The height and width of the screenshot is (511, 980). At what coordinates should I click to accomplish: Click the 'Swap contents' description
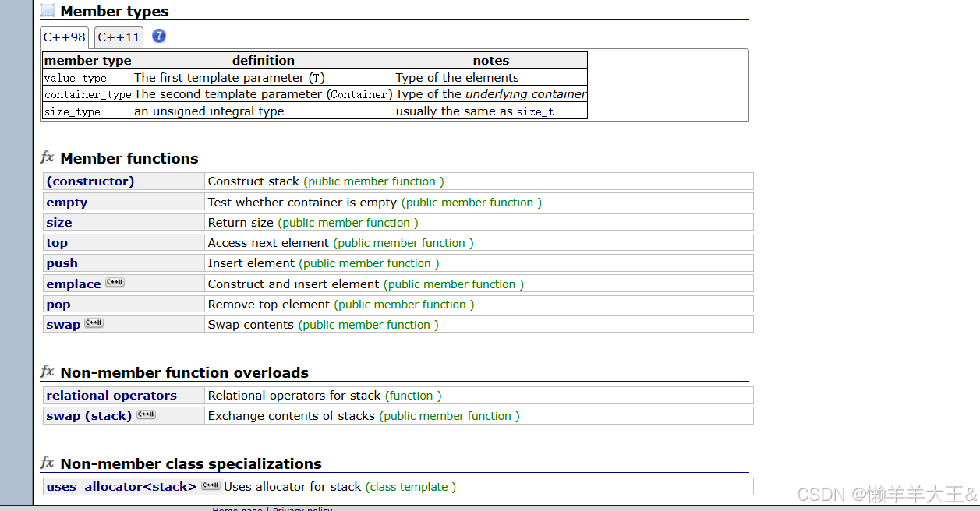pyautogui.click(x=251, y=325)
